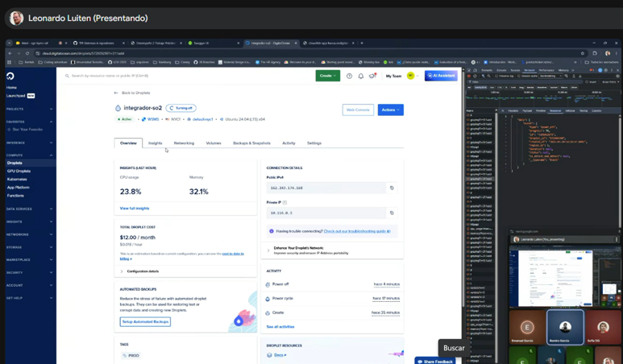Image resolution: width=623 pixels, height=364 pixels.
Task: Open the More filters dropdown
Action: tap(611, 82)
